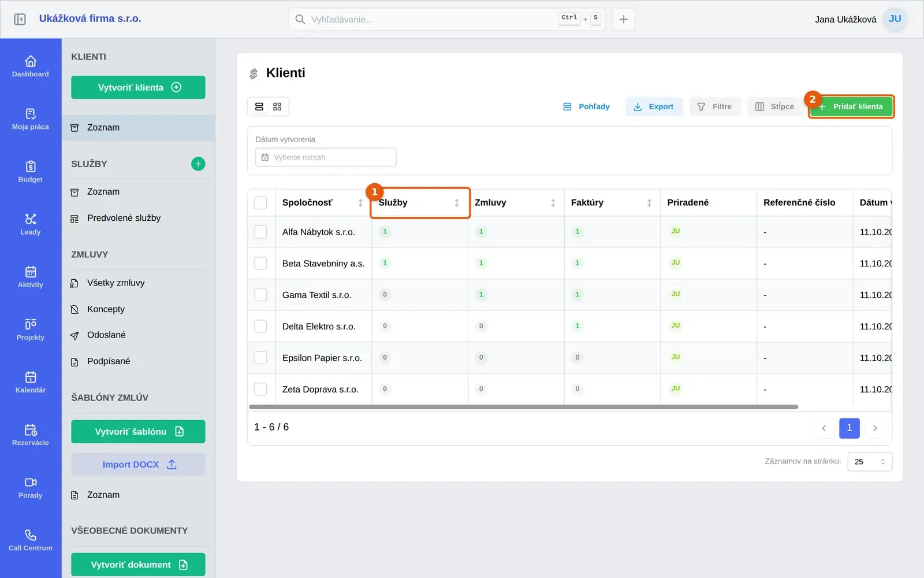Check the Zeta Doprava s.r.o. row
The height and width of the screenshot is (578, 924).
coord(260,389)
